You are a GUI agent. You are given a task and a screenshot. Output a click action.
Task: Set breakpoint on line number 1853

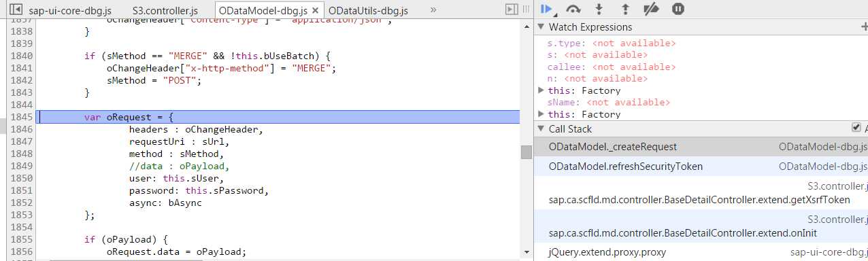tap(21, 215)
